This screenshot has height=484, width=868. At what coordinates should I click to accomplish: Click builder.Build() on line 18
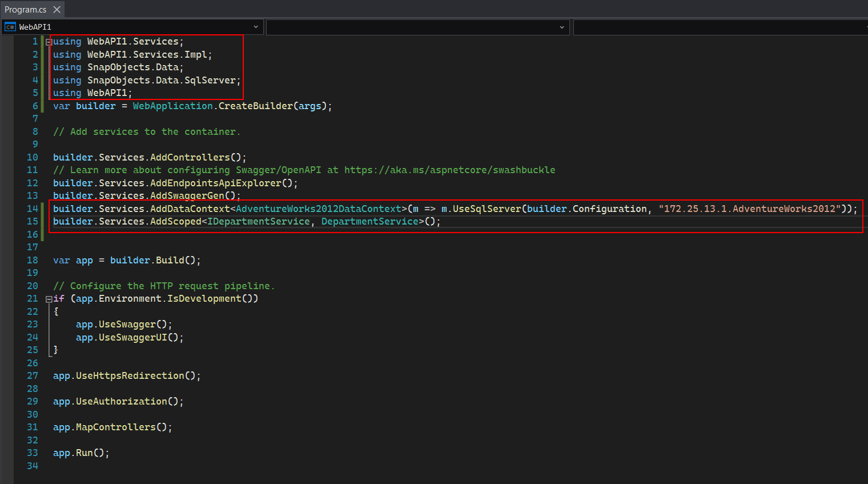152,260
